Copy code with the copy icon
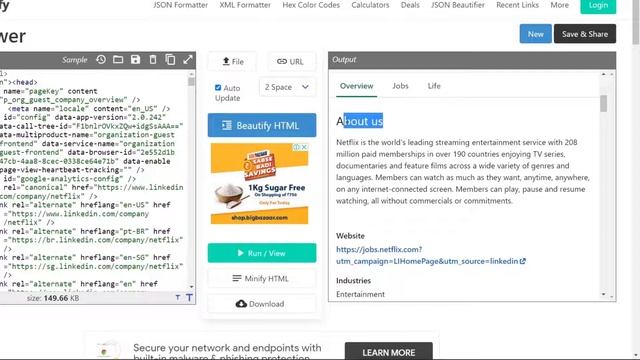Viewport: 640px width, 360px height. click(170, 60)
